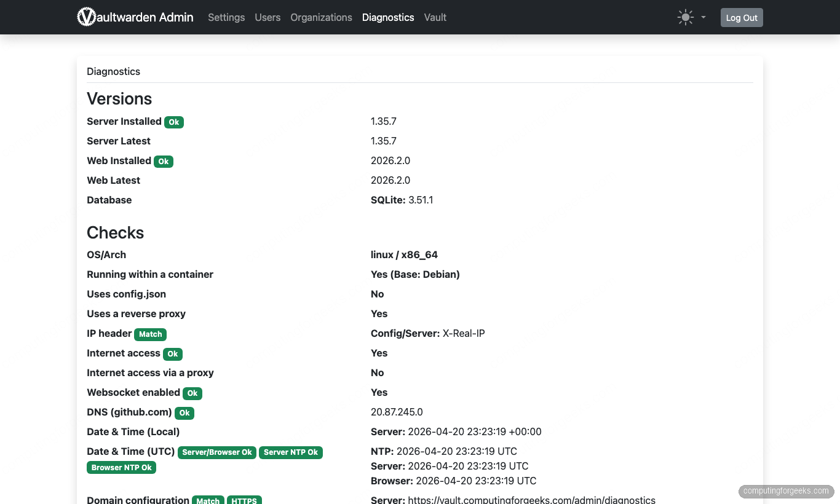The height and width of the screenshot is (504, 840).
Task: Navigate to the Organizations section
Action: tap(321, 17)
